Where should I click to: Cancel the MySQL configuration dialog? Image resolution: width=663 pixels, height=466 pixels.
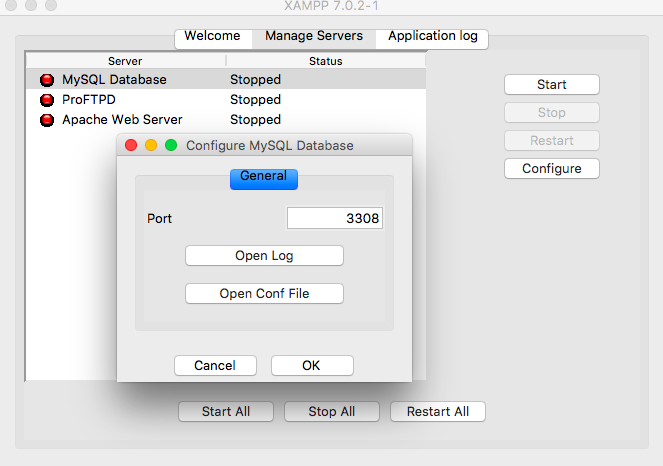point(215,365)
